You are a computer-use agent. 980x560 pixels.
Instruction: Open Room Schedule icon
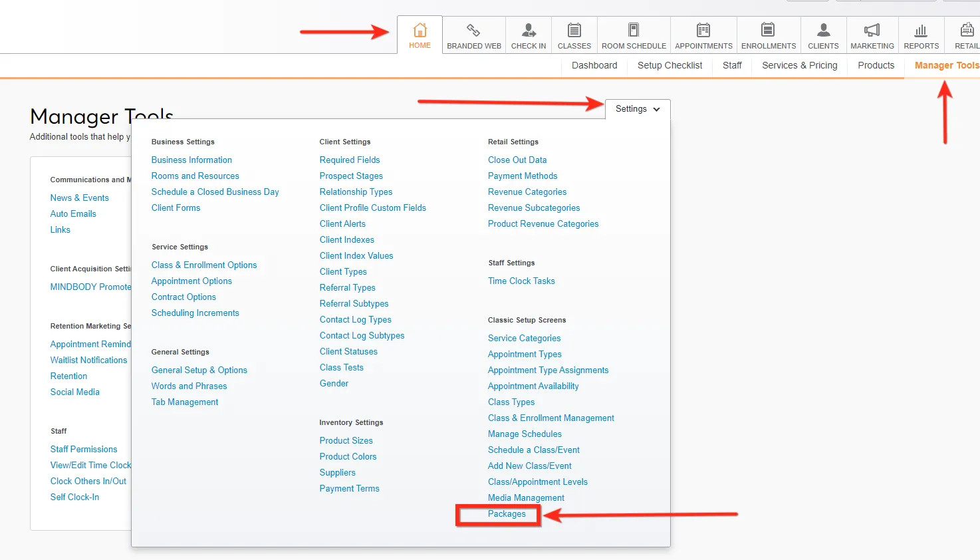tap(634, 30)
